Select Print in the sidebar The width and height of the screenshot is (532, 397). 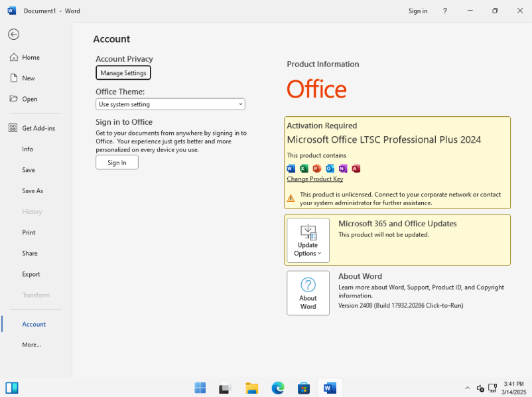pyautogui.click(x=29, y=232)
